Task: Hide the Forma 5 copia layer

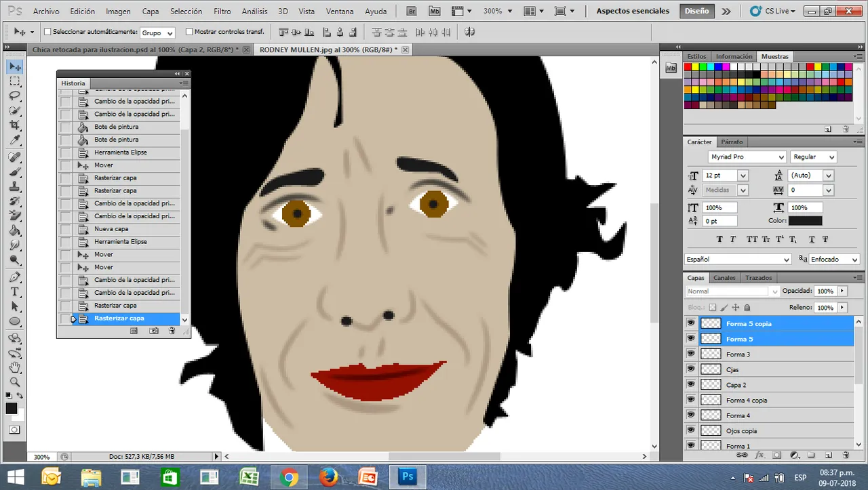Action: pyautogui.click(x=691, y=323)
